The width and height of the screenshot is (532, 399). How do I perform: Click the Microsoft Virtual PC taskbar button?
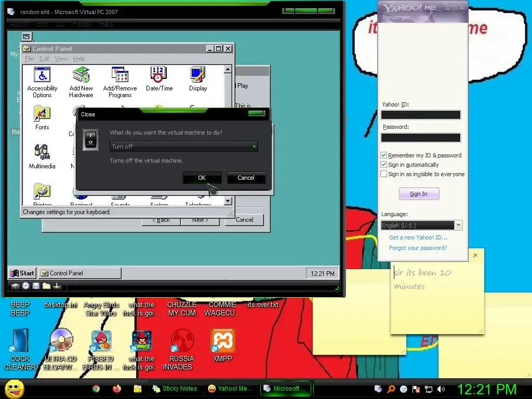tap(287, 389)
